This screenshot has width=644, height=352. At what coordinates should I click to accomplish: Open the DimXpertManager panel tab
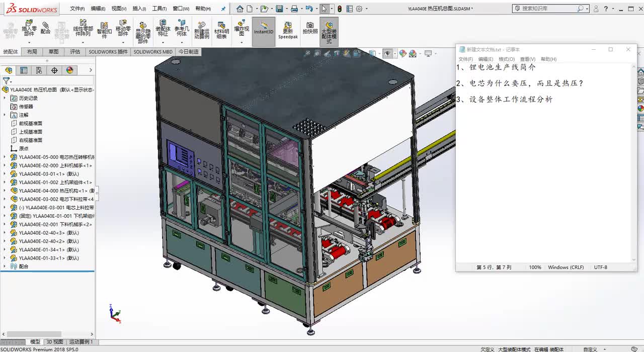tap(54, 70)
